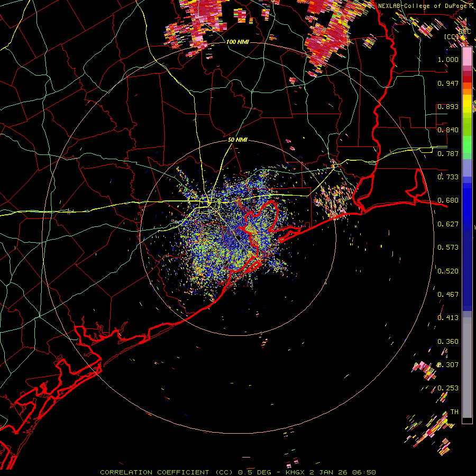Click CORRELATION COEFFICIENT (CC) in the caption
The height and width of the screenshot is (476, 476).
[167, 472]
